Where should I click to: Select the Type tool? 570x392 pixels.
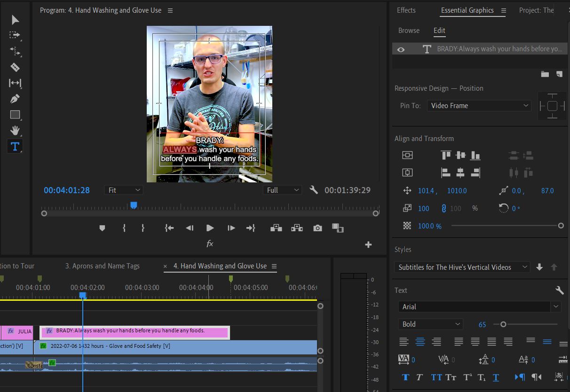coord(15,147)
